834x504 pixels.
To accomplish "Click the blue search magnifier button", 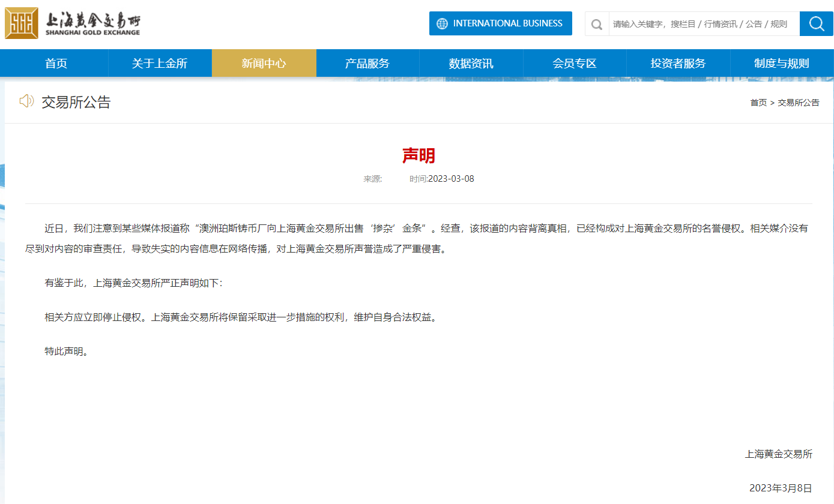I will [816, 23].
